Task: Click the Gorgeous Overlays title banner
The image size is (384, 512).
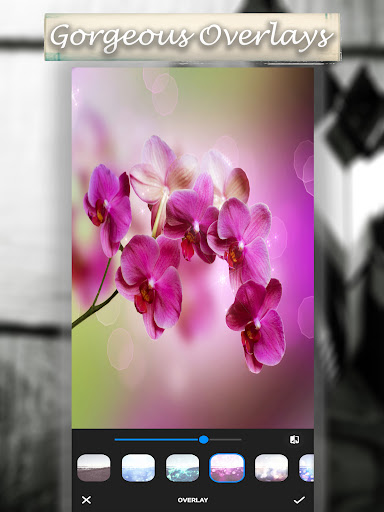Action: 192,37
